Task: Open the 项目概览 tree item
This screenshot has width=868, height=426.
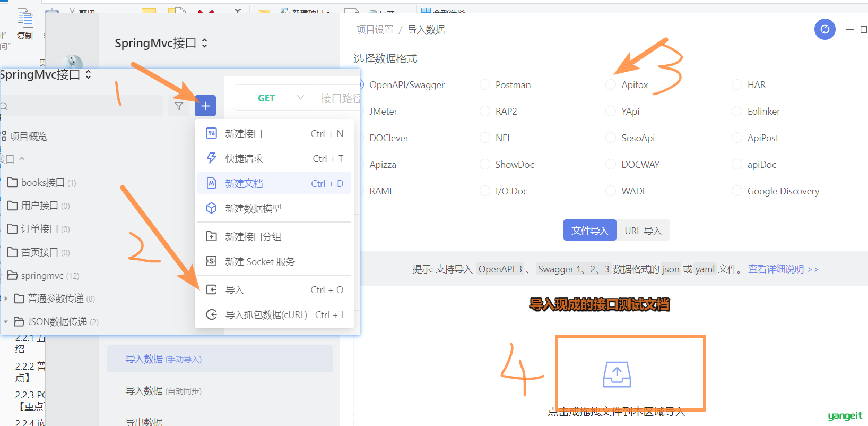Action: click(24, 136)
